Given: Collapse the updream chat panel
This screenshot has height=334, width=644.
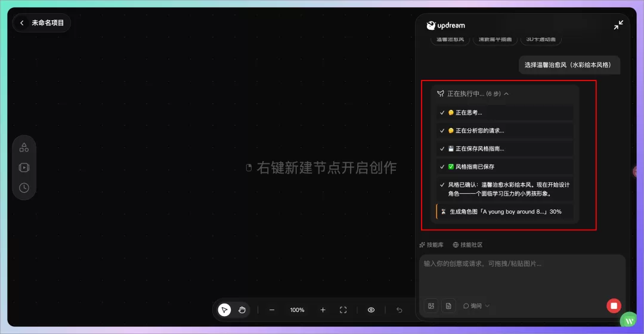Looking at the screenshot, I should 618,25.
